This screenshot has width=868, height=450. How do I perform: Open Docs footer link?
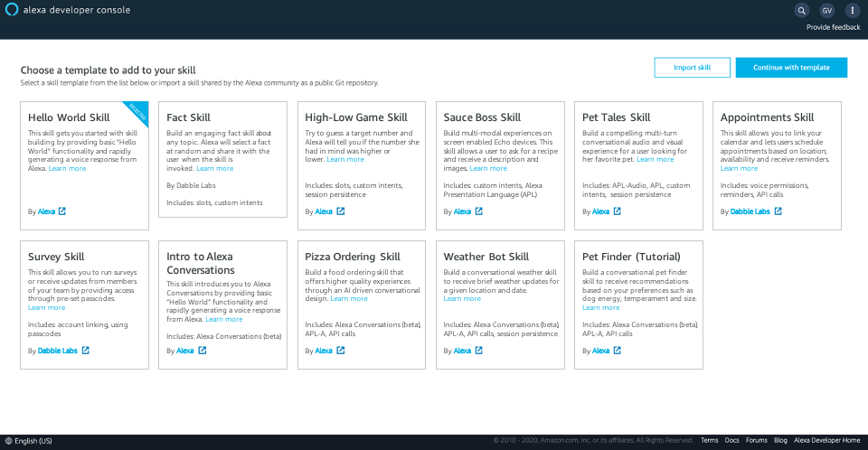731,441
